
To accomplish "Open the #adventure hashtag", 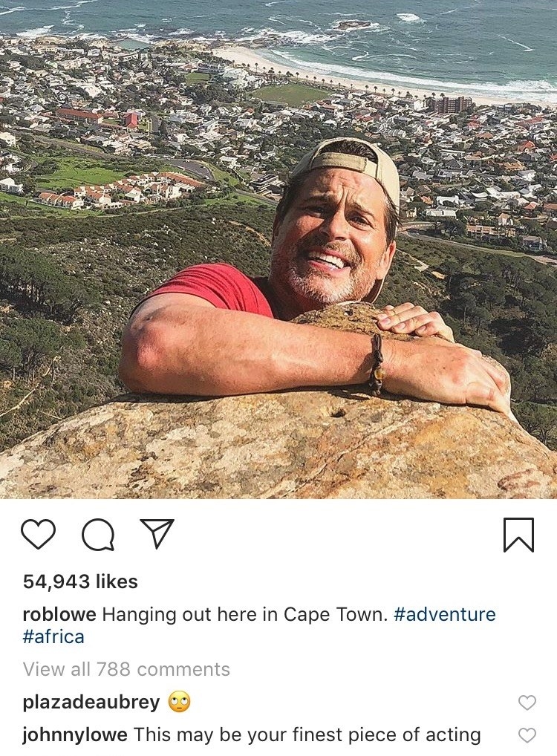I will 445,614.
